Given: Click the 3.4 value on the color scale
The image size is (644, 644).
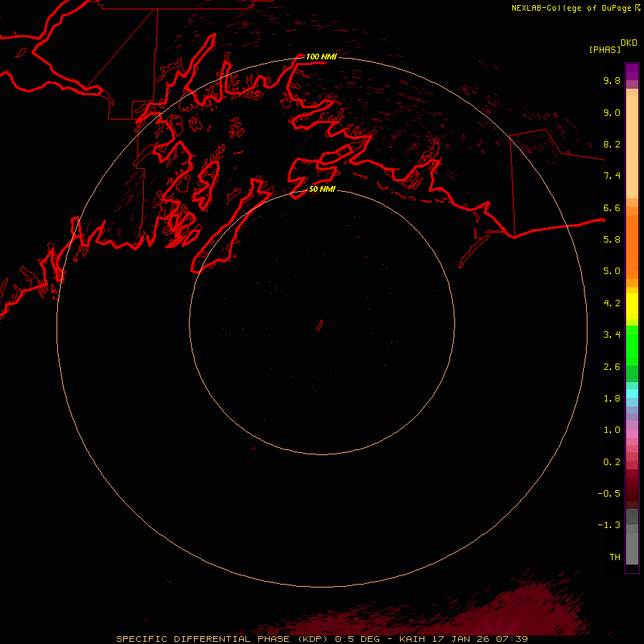Looking at the screenshot, I should point(612,335).
